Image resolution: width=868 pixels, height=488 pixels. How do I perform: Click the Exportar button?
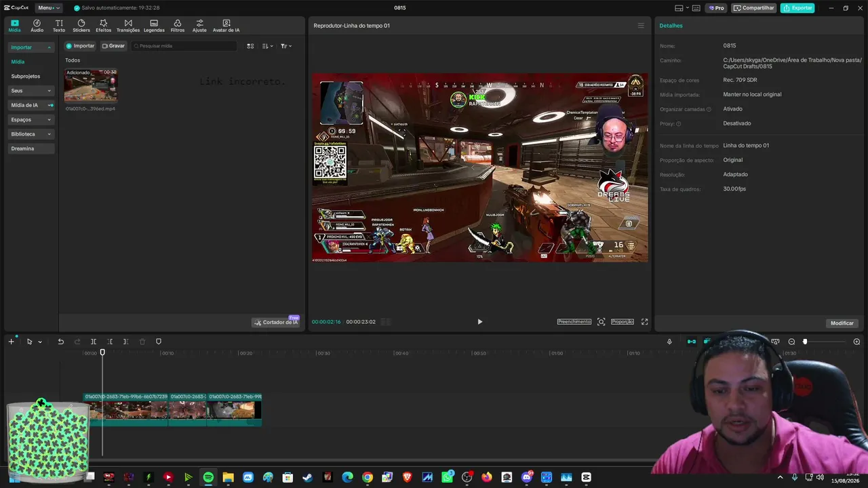click(x=797, y=8)
